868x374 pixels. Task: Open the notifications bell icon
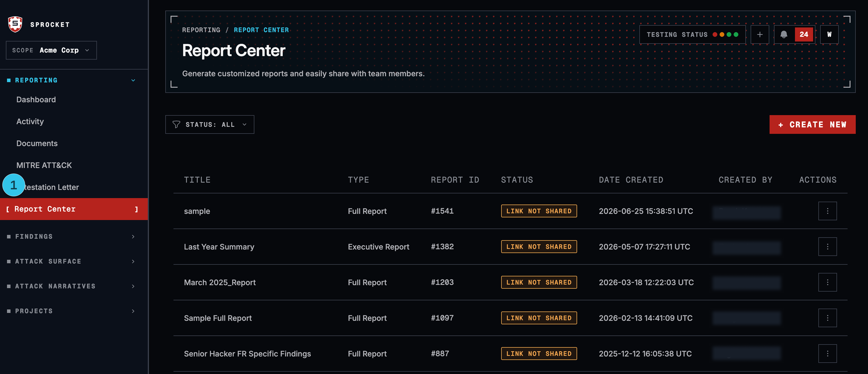pos(784,34)
